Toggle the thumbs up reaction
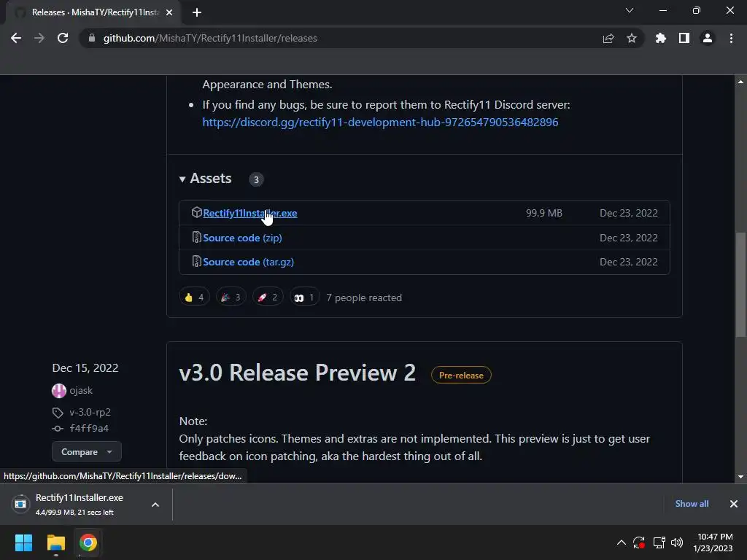747x560 pixels. (194, 297)
